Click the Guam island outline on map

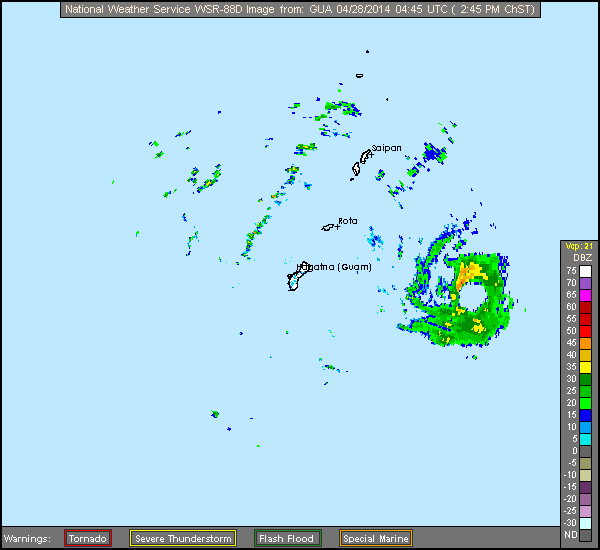coord(296,280)
